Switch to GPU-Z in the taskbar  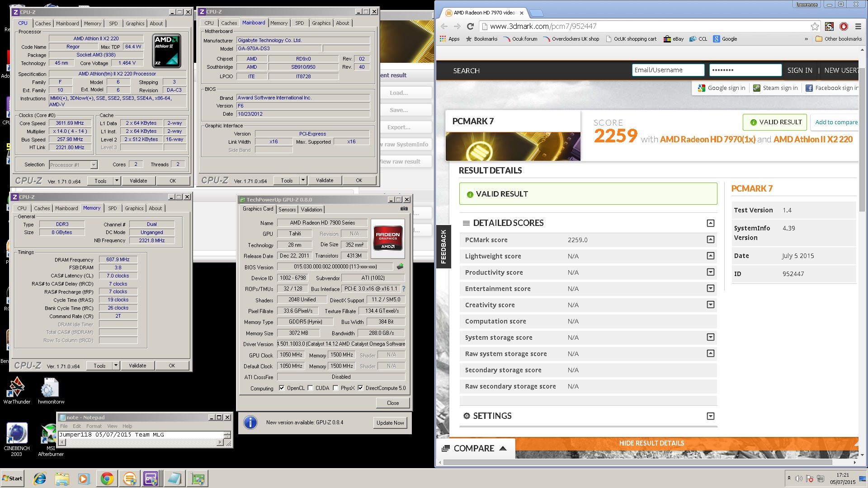coord(198,479)
